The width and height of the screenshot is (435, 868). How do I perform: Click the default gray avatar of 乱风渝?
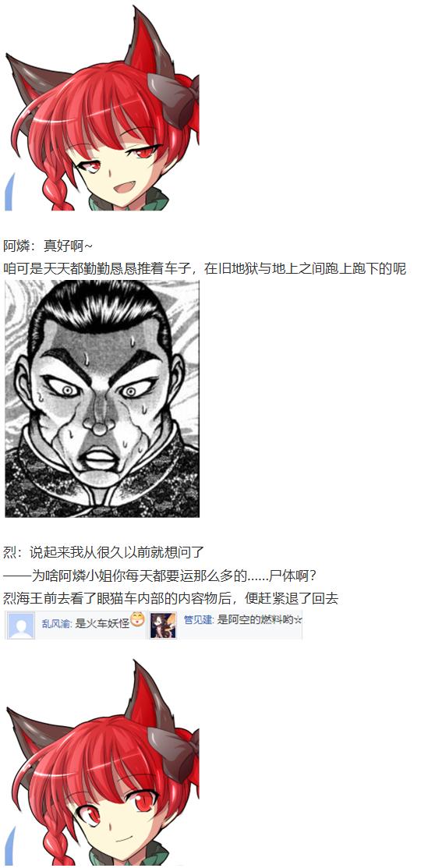point(21,625)
